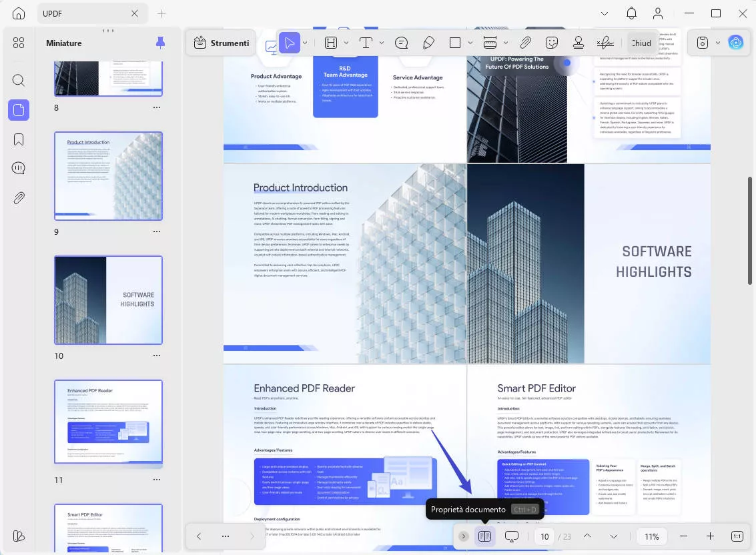The width and height of the screenshot is (756, 555).
Task: Close the UPDF tab
Action: [x=135, y=13]
